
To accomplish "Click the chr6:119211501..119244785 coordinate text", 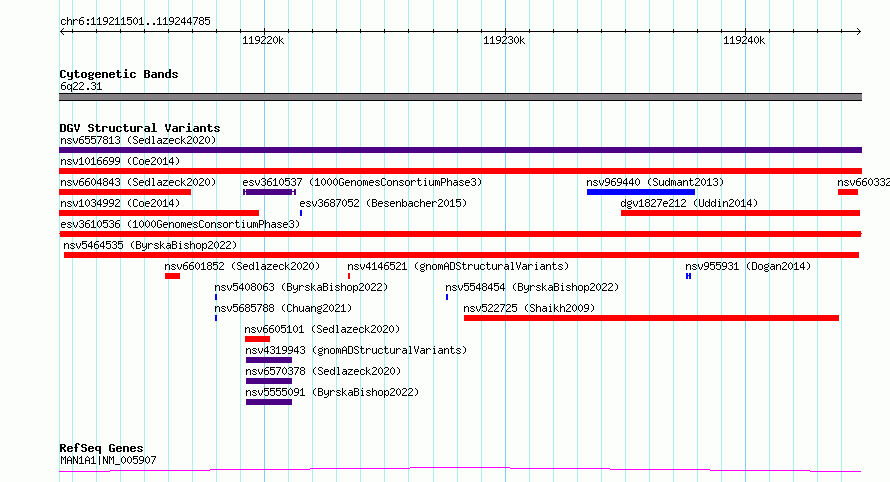I will pos(135,21).
